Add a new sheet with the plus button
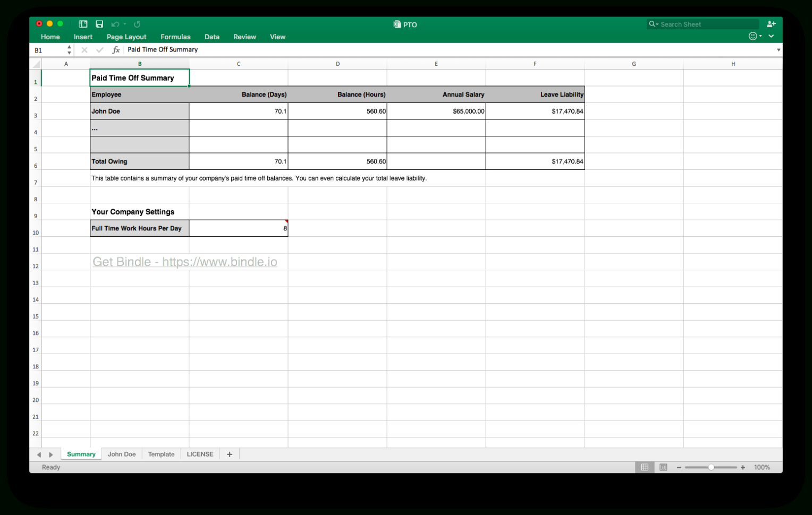 (x=229, y=454)
